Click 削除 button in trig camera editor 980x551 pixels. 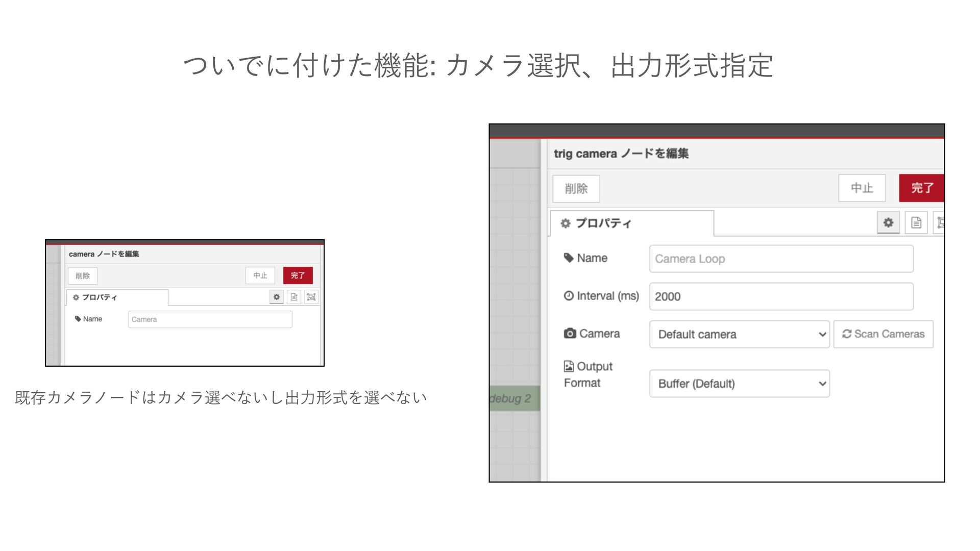(576, 189)
